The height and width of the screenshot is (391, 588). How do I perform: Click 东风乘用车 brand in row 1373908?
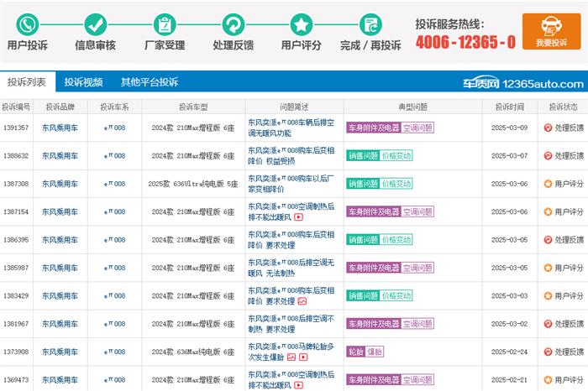[60, 352]
